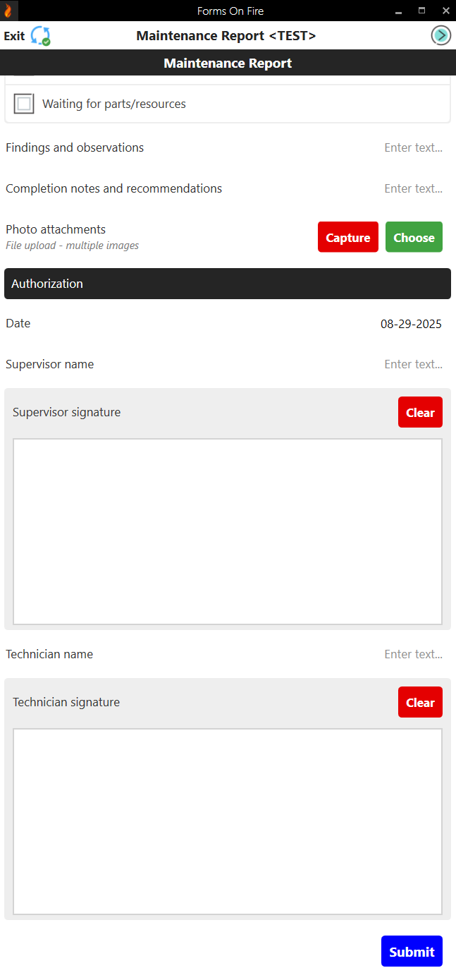Click Exit to leave the form
This screenshot has width=456, height=980.
pyautogui.click(x=13, y=35)
